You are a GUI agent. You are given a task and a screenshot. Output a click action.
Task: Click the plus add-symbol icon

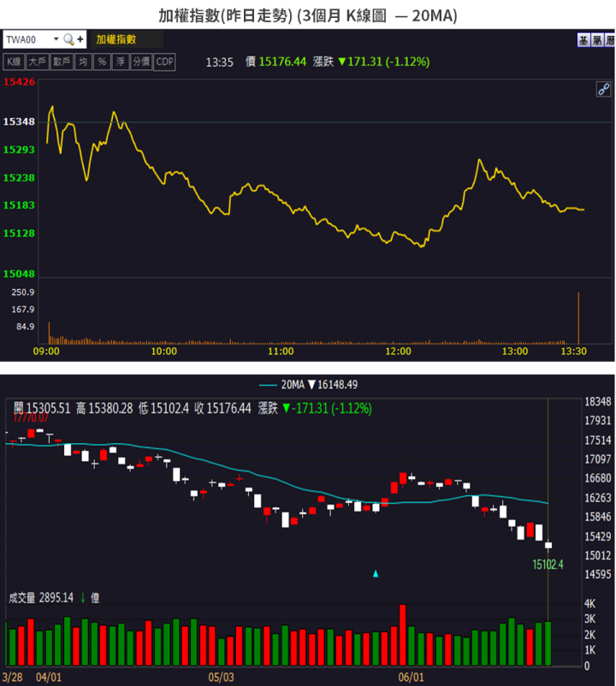[x=80, y=39]
